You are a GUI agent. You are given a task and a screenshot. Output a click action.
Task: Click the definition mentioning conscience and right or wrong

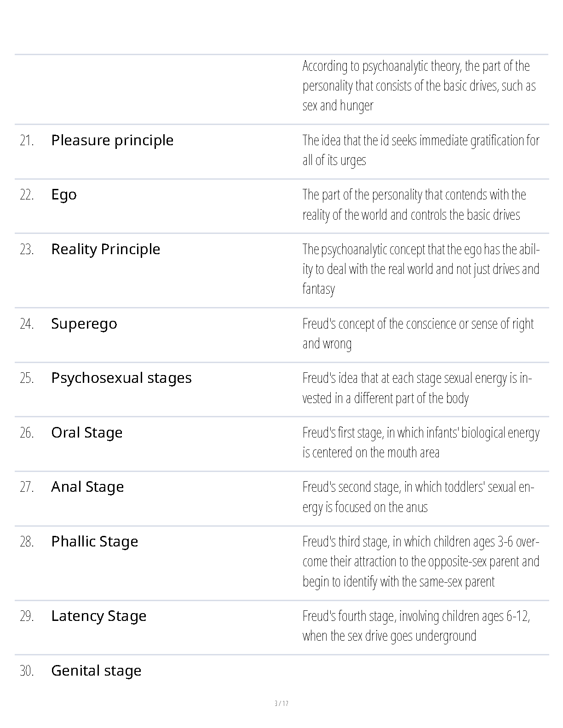[x=418, y=334]
